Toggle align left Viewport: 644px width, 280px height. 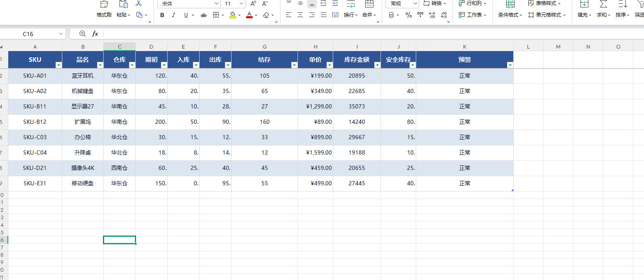point(288,15)
